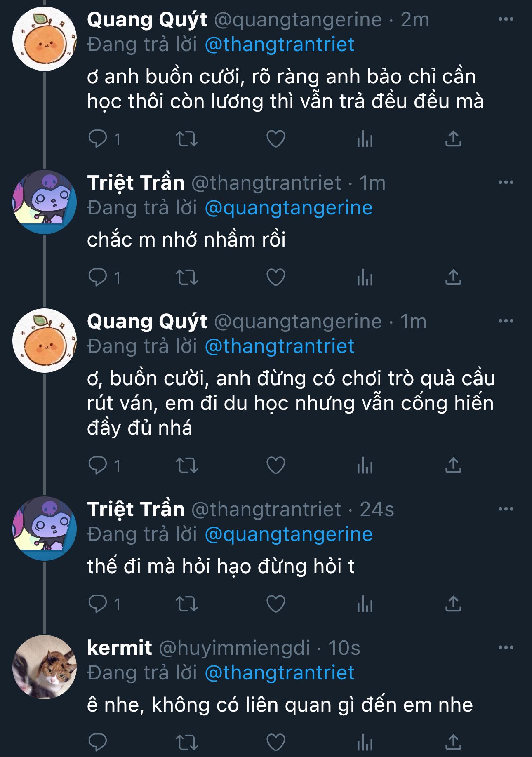
Task: Reply to "thế đi mà hỏi hạo" tweet
Action: pos(98,604)
